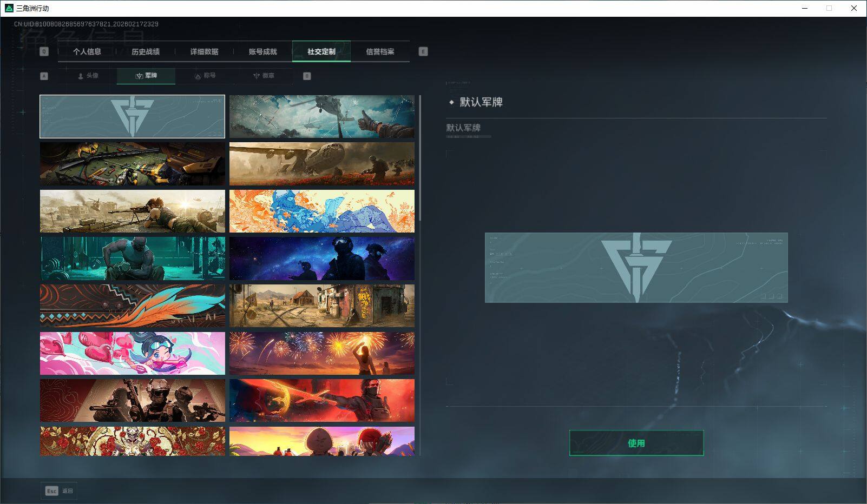Open the 信誉档案 tab
Image resolution: width=867 pixels, height=504 pixels.
point(380,52)
